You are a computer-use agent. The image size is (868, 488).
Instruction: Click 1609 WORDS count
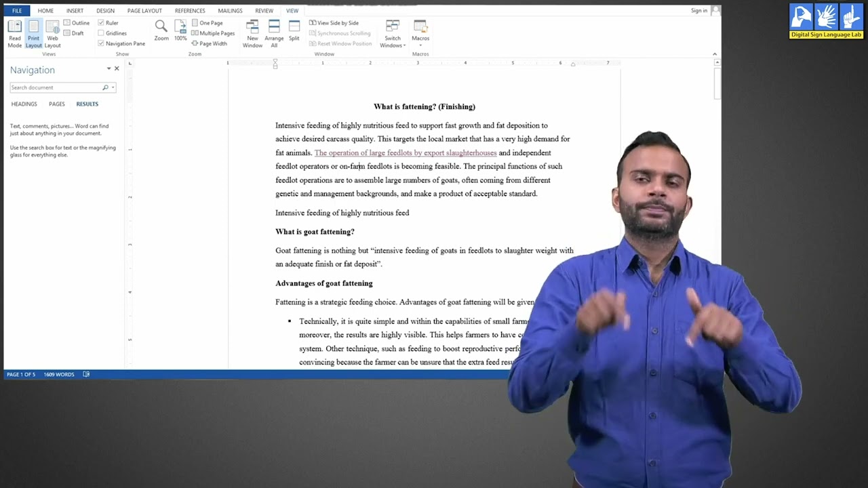(59, 374)
